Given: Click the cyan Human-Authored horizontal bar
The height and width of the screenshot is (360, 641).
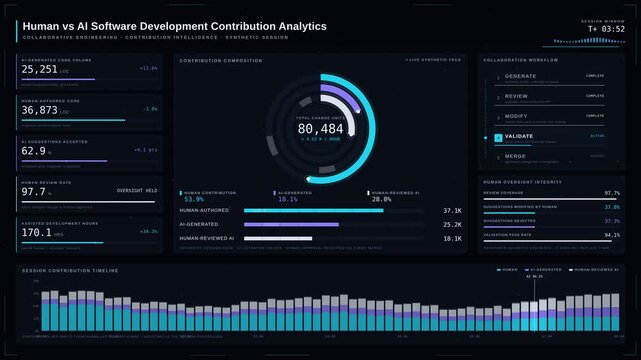Looking at the screenshot, I should 314,211.
